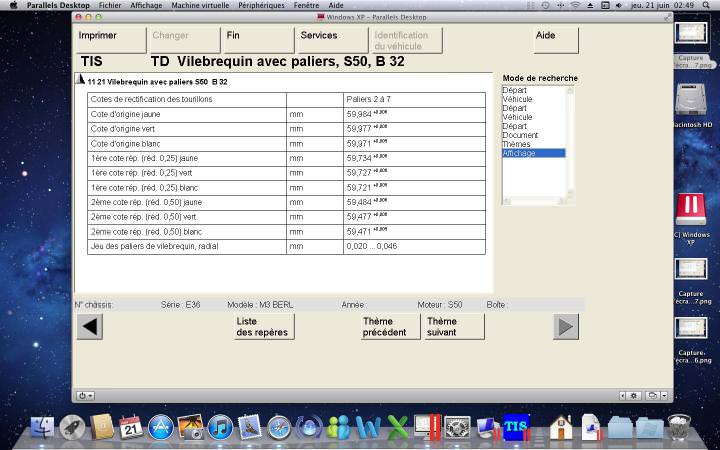Click the document triangle icon beside 11 21 heading
The image size is (720, 450).
coord(80,79)
